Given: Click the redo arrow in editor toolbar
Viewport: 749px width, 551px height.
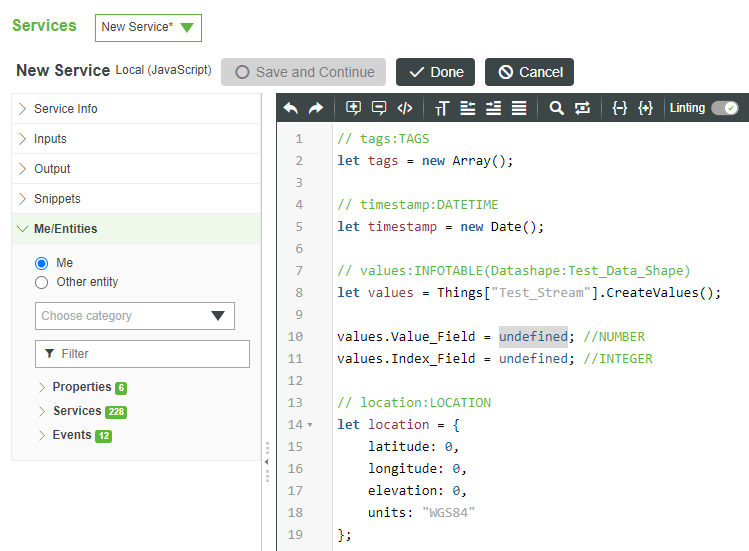Looking at the screenshot, I should tap(316, 108).
